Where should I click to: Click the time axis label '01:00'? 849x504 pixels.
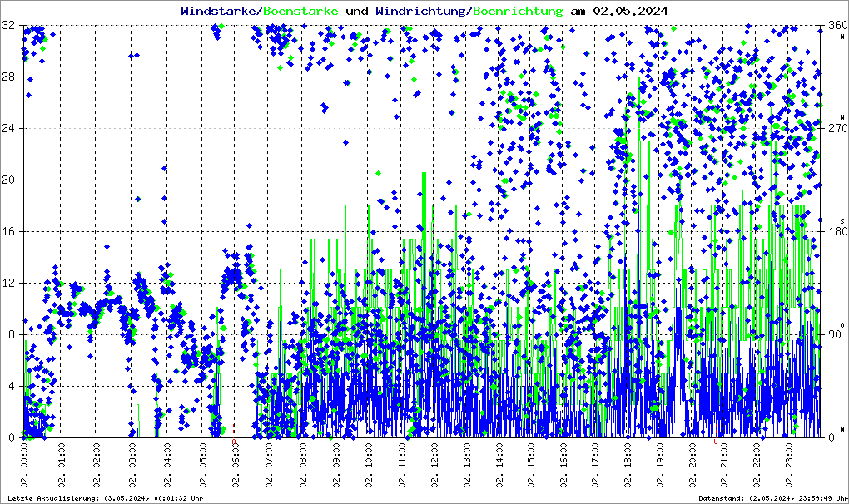(x=62, y=456)
